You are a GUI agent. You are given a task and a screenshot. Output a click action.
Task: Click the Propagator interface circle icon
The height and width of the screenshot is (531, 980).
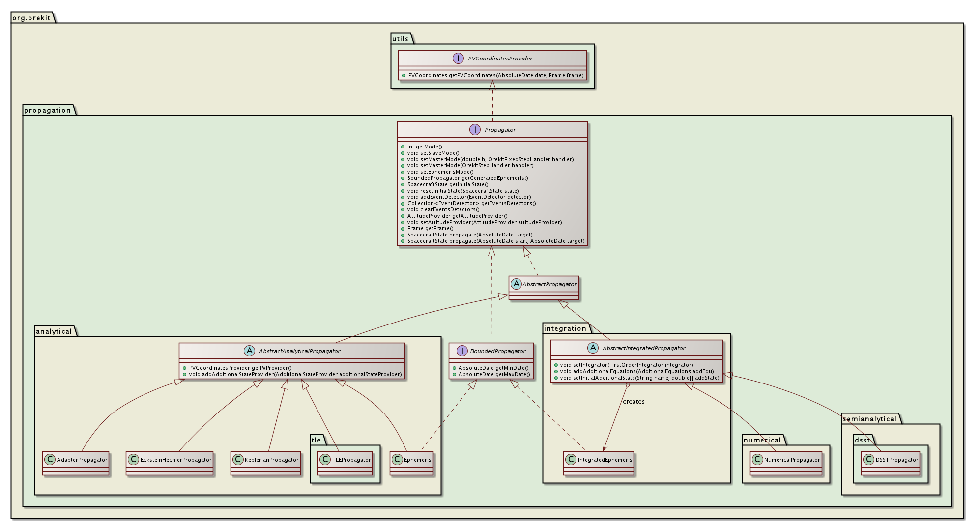pyautogui.click(x=475, y=130)
